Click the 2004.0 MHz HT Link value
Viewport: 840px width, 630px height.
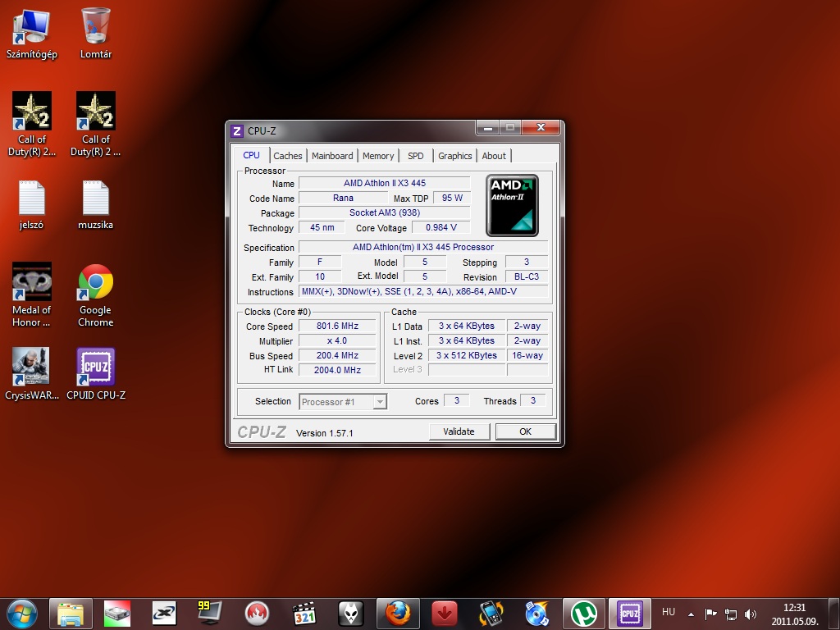pyautogui.click(x=337, y=370)
